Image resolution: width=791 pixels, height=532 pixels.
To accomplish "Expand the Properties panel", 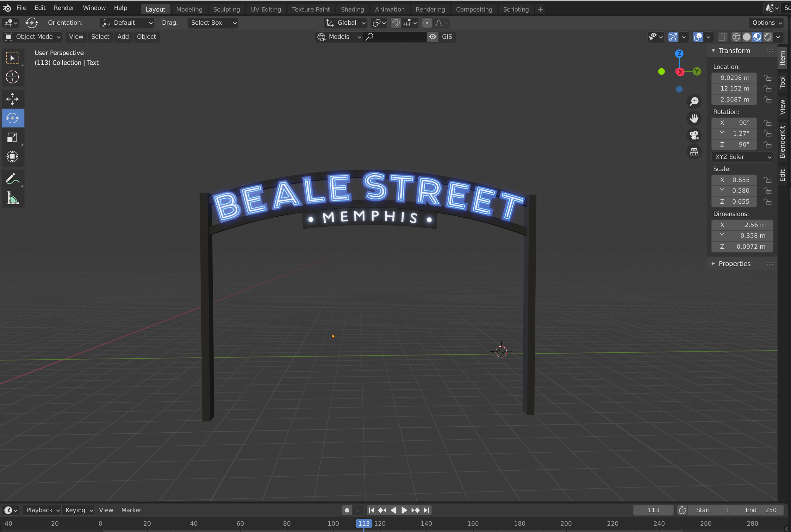I will click(x=713, y=263).
